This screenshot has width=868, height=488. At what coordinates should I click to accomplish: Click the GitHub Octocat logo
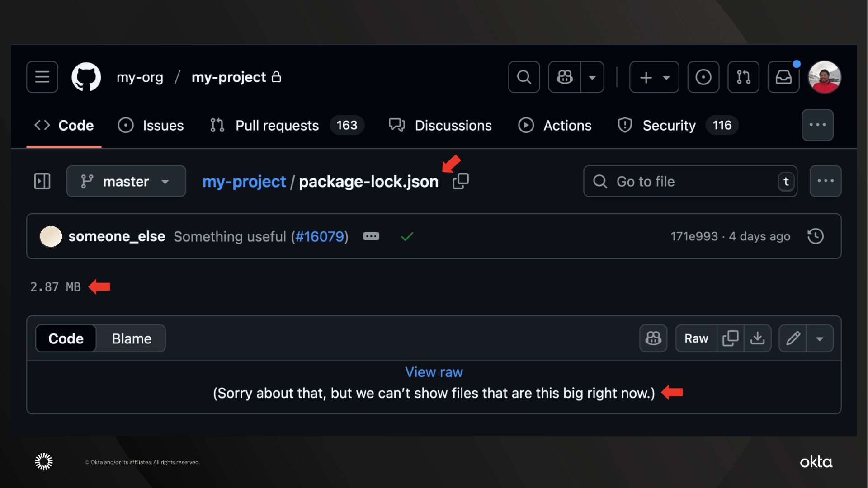[x=86, y=77]
